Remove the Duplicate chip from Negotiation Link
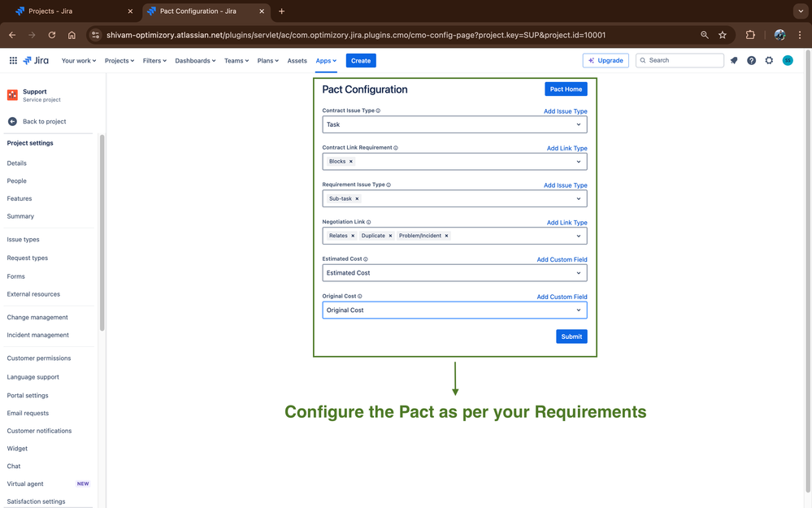812x508 pixels. pos(390,235)
